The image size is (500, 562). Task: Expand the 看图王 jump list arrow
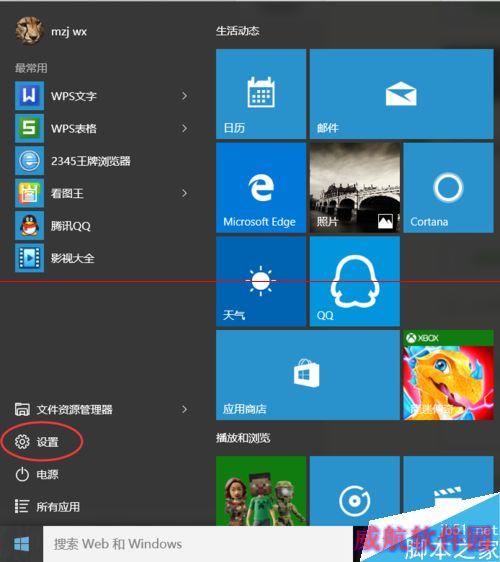[184, 193]
